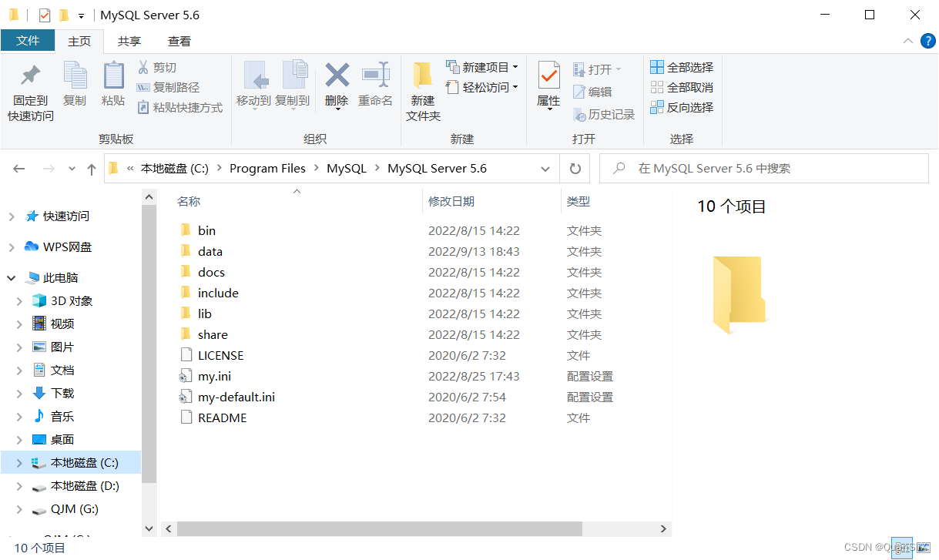The width and height of the screenshot is (939, 560).
Task: Switch to the Share (共享) ribbon tab
Action: point(129,42)
